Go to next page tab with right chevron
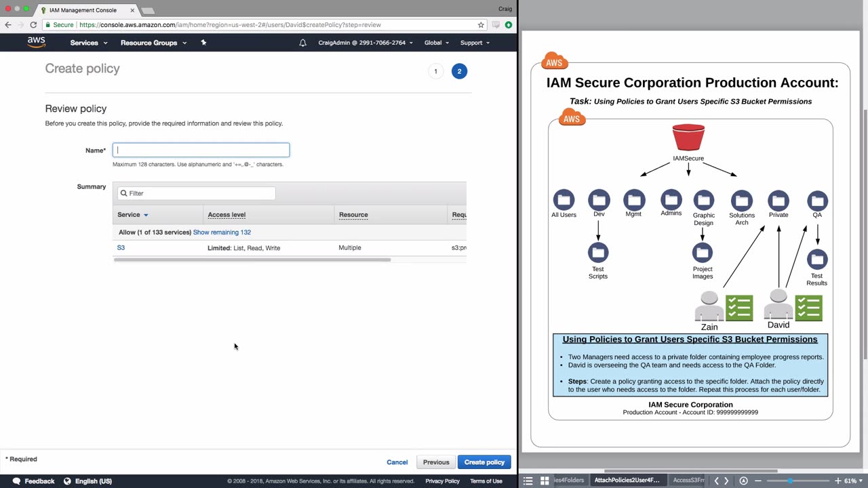868x488 pixels. [x=726, y=481]
